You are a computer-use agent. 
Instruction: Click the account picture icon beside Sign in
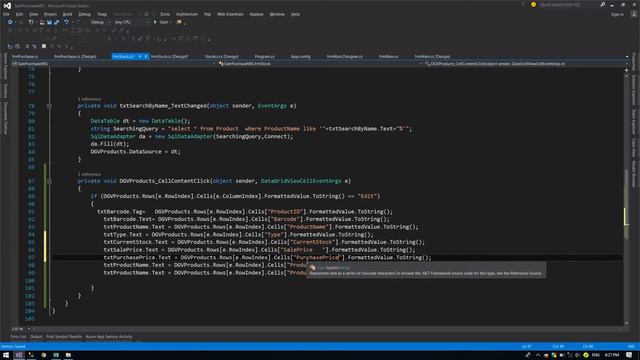point(634,14)
